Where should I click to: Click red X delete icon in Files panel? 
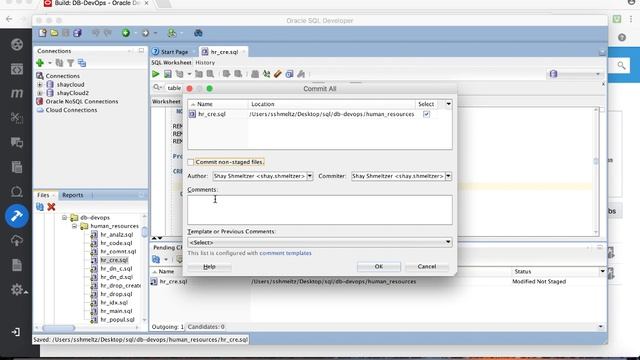(51, 207)
